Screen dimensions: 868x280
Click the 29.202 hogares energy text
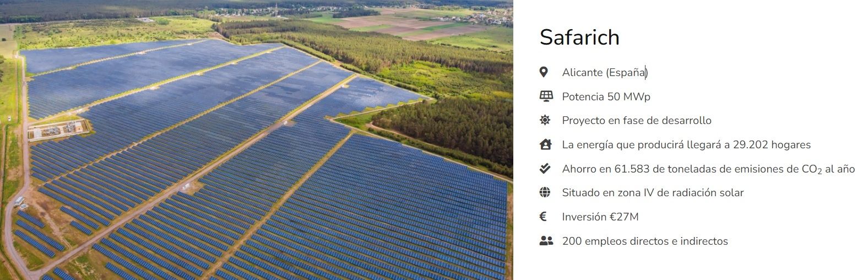686,145
